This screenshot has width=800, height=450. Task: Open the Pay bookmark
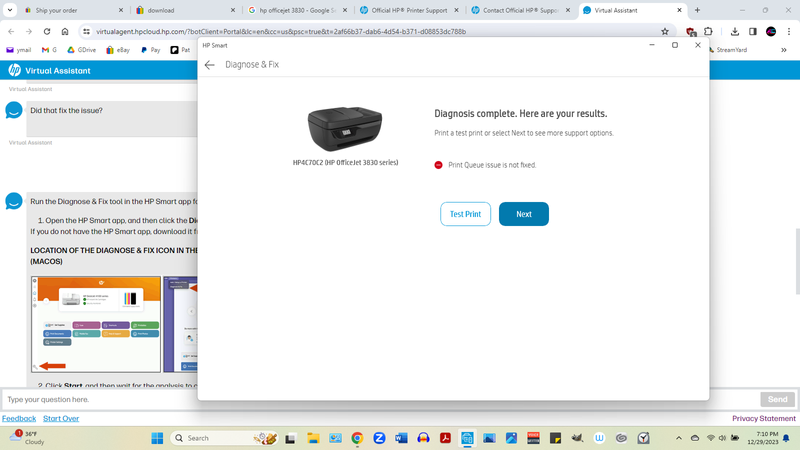click(151, 50)
